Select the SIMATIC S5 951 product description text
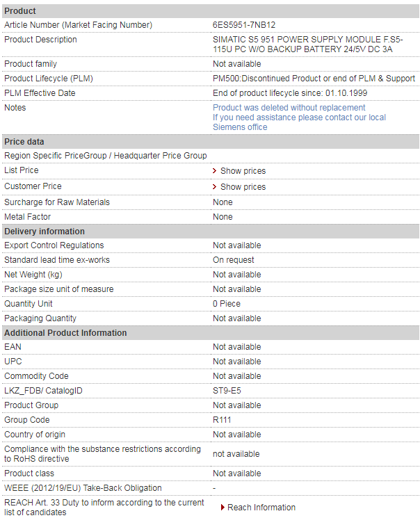Viewport: 420px width, 518px height. (x=307, y=44)
